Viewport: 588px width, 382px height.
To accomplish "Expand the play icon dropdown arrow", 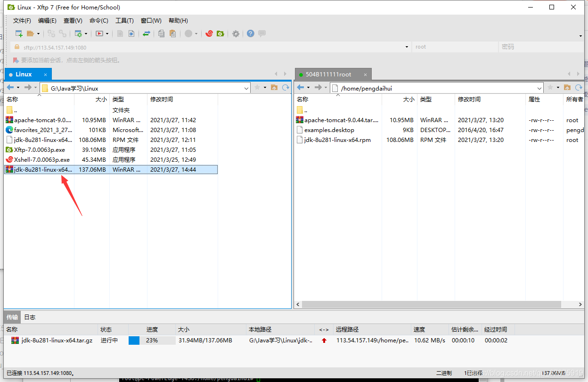I will pos(107,34).
